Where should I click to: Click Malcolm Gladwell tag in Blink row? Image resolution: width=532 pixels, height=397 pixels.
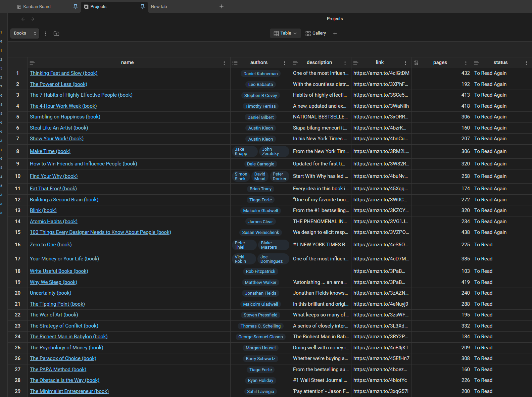pyautogui.click(x=260, y=211)
